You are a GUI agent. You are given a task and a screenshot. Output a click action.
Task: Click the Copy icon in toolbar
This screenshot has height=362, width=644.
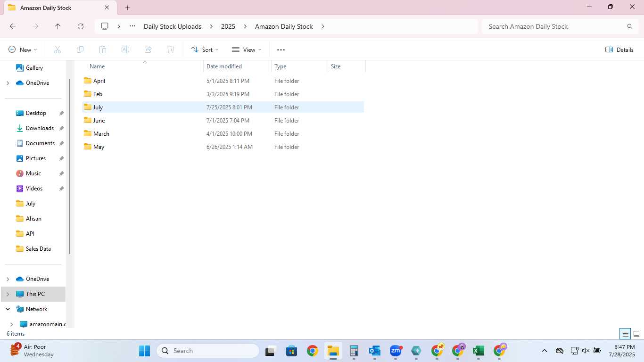[80, 49]
